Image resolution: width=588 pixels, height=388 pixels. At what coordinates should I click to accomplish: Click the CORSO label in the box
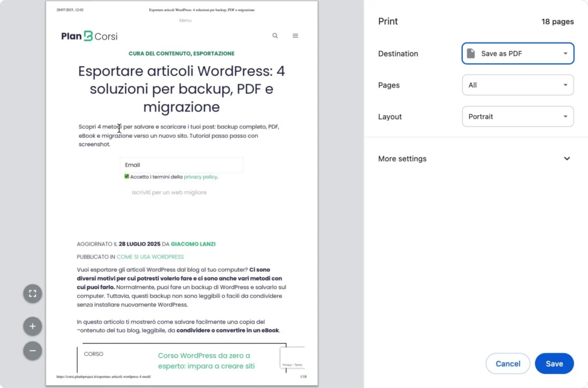[x=94, y=354]
